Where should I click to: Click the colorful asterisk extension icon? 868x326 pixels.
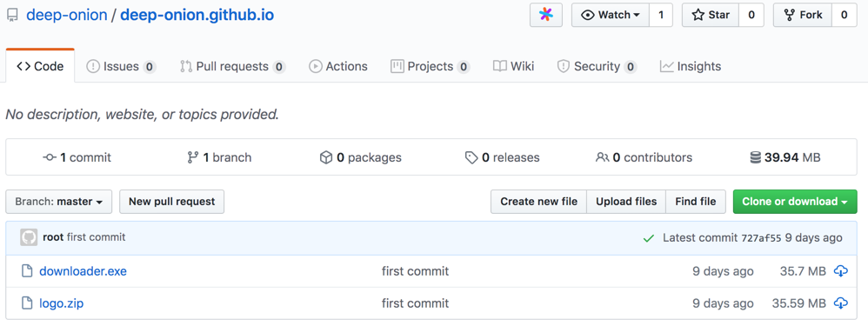tap(546, 15)
